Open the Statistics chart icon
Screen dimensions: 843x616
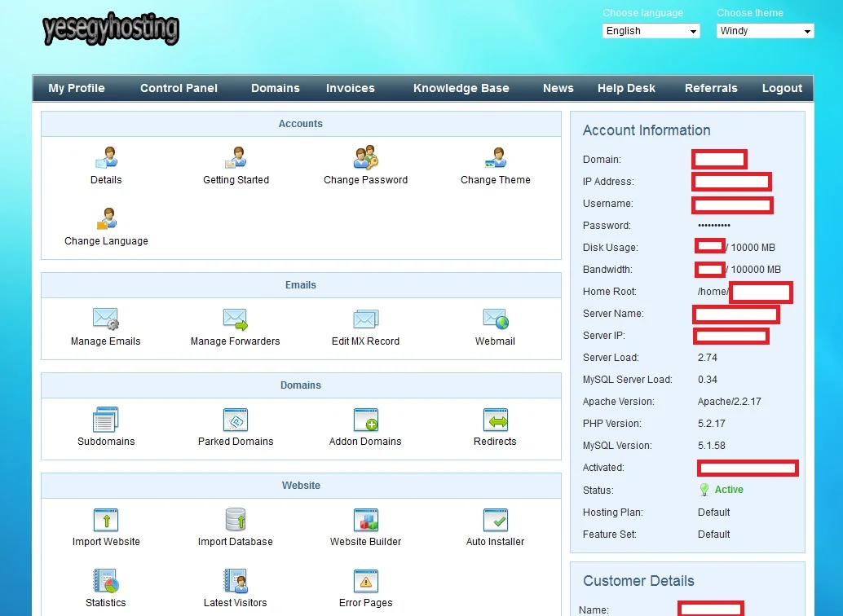(106, 581)
